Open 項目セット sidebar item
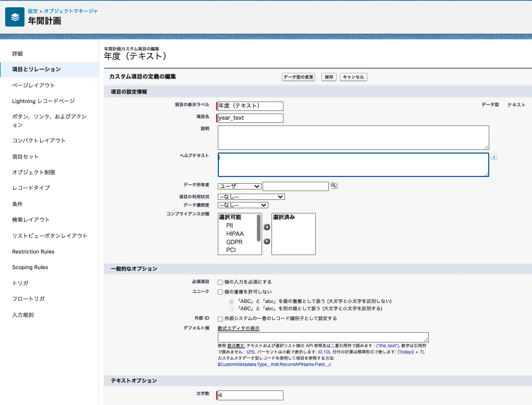532x405 pixels. tap(26, 157)
